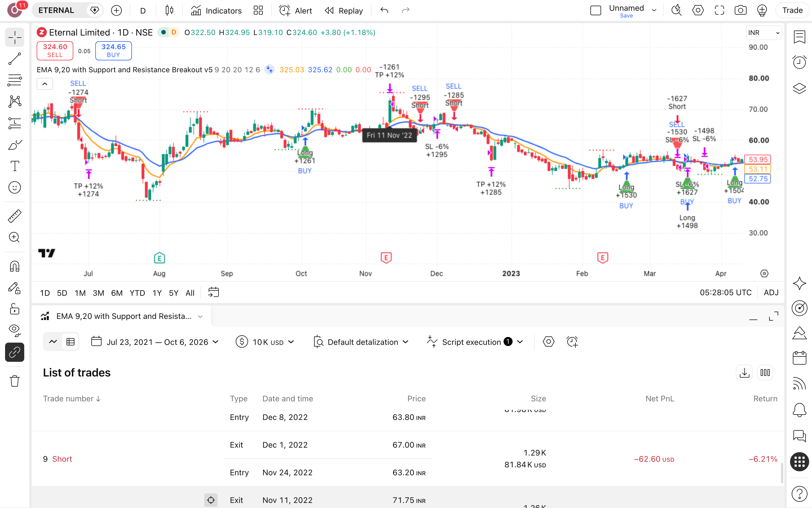
Task: Click the 324.65 BUY button
Action: click(x=113, y=51)
